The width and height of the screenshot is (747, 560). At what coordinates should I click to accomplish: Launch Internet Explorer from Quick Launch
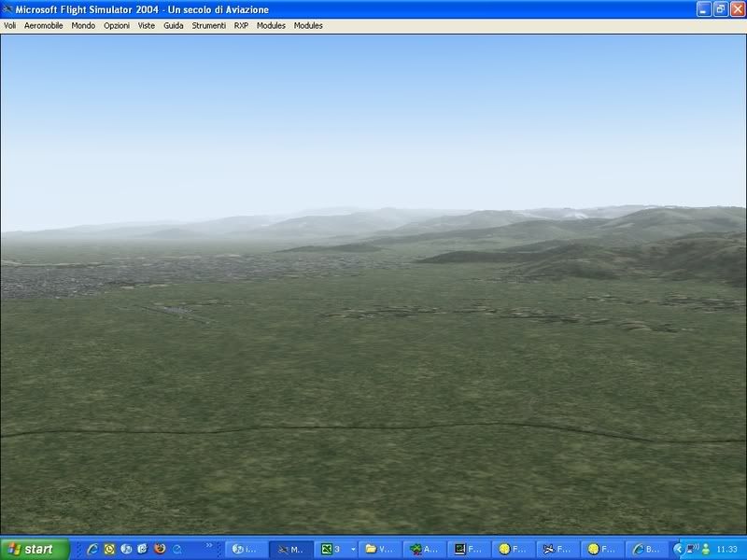pos(92,549)
